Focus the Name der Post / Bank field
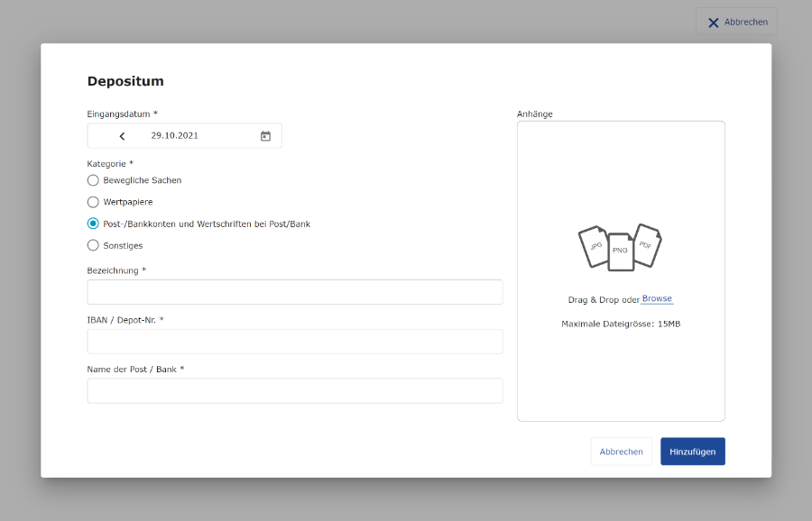The height and width of the screenshot is (521, 812). (x=295, y=390)
